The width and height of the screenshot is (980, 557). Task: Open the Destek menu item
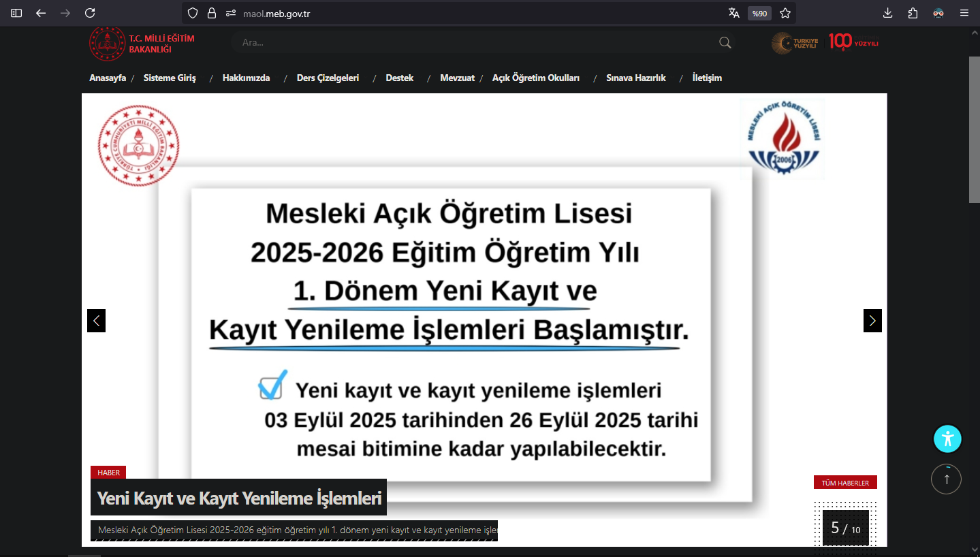pyautogui.click(x=400, y=78)
